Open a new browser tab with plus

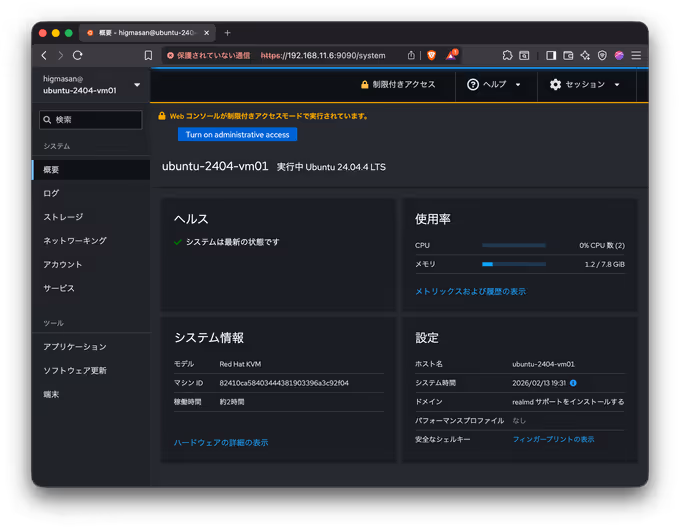coord(227,33)
